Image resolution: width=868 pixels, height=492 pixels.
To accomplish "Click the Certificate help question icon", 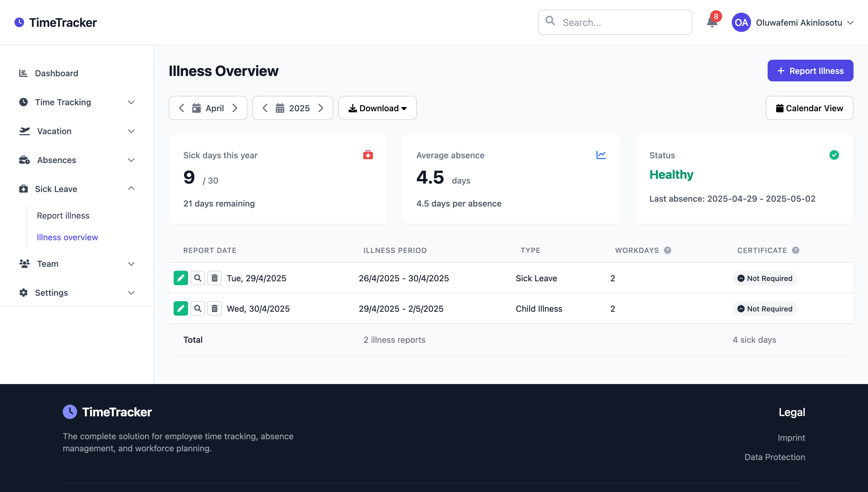I will (796, 251).
